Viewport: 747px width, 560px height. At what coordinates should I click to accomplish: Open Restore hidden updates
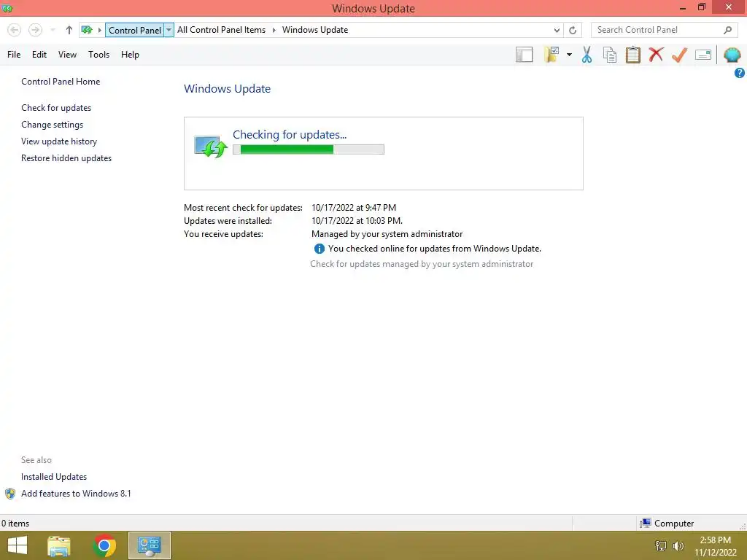[66, 158]
